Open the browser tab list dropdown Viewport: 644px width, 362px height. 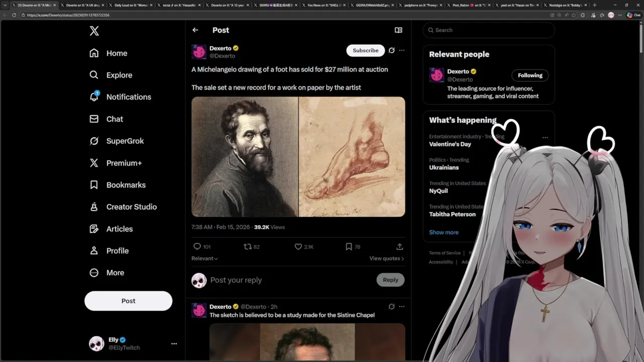5,5
